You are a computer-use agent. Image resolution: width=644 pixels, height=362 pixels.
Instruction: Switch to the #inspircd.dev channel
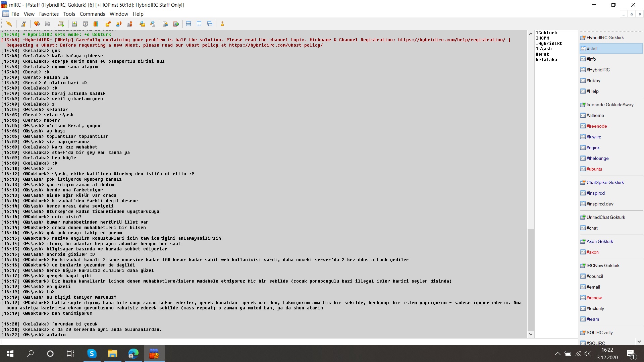pos(611,204)
